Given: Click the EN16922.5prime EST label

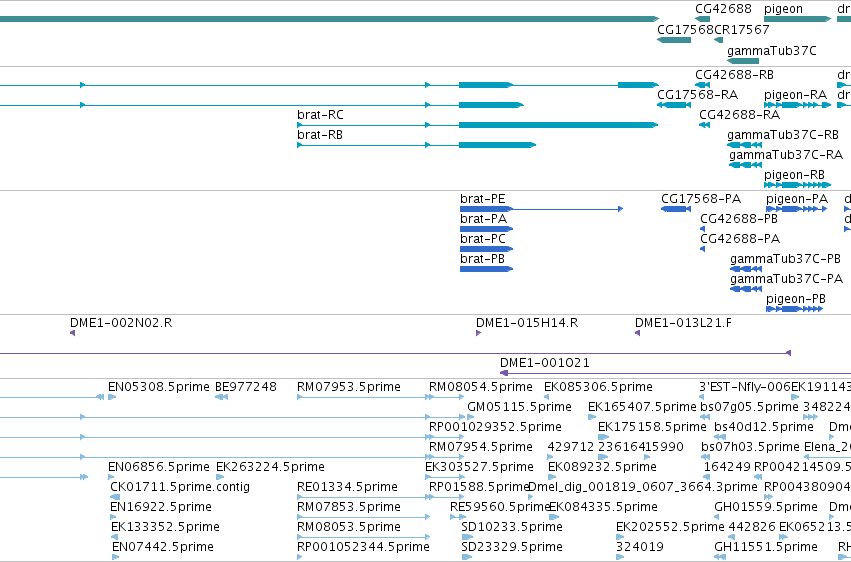Looking at the screenshot, I should click(161, 508).
